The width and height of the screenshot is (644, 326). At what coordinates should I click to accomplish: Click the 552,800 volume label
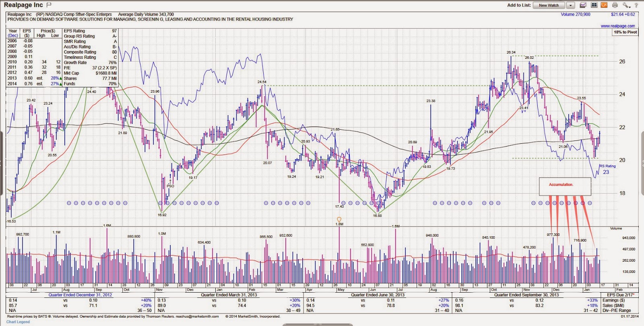tap(367, 245)
